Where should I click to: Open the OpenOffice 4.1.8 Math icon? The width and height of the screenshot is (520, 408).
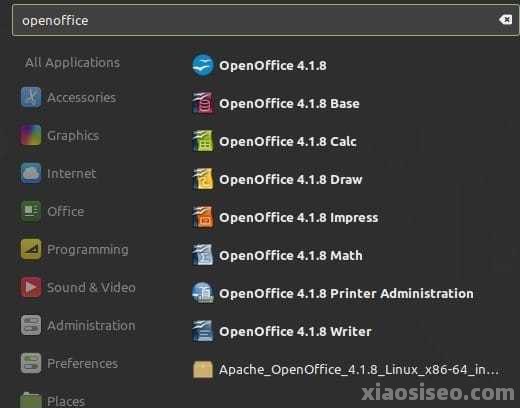click(203, 255)
